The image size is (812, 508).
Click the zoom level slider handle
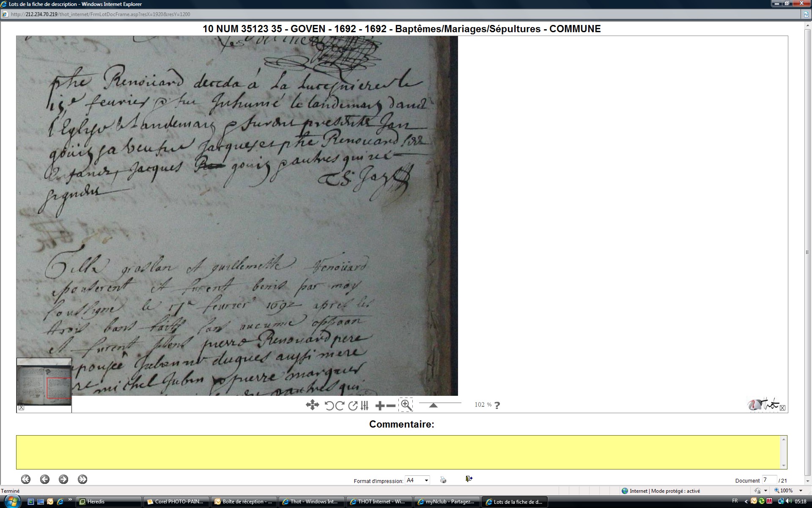pos(433,406)
